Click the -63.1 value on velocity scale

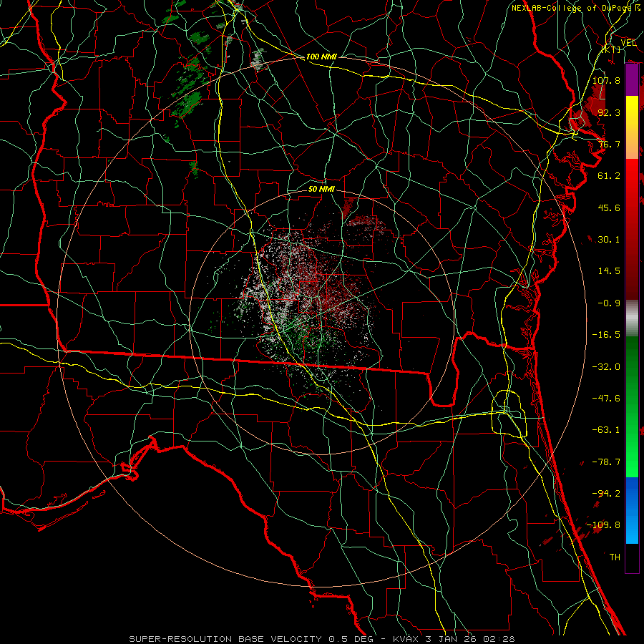click(x=606, y=430)
